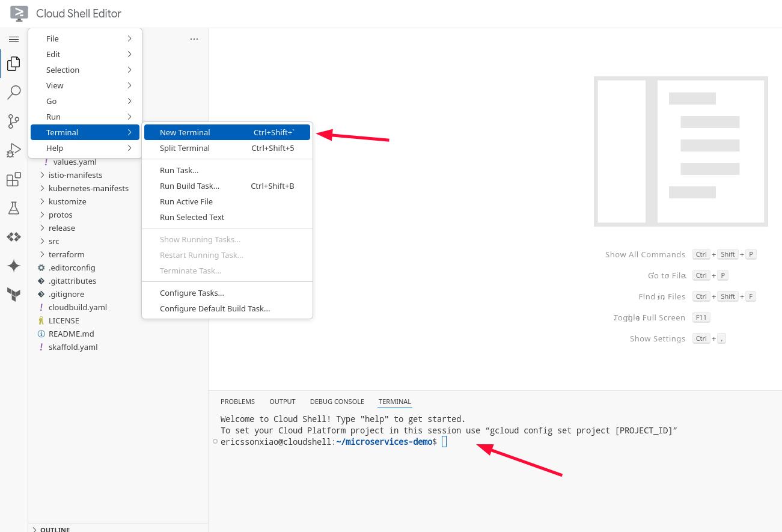Click the .editorconfig gear file icon

[41, 268]
